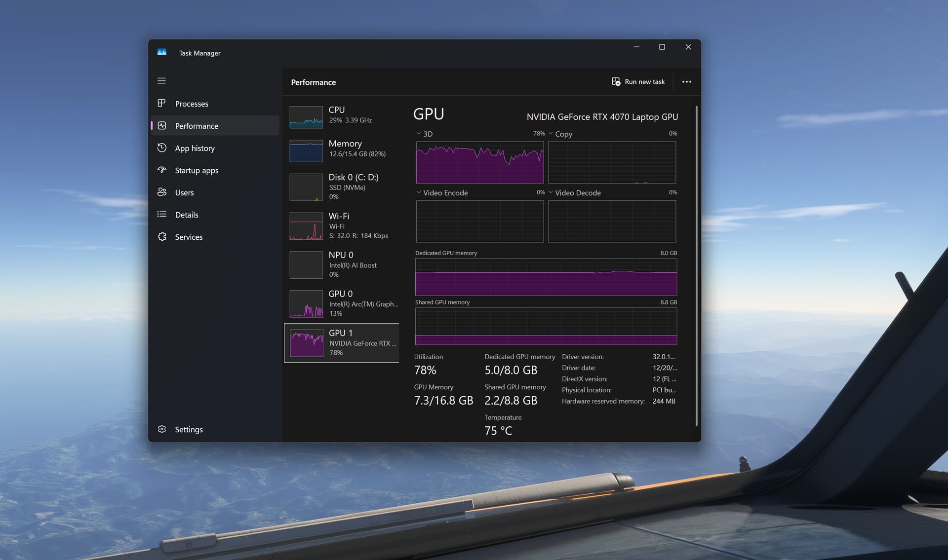Click the Users people icon
Viewport: 948px width, 560px height.
[161, 192]
